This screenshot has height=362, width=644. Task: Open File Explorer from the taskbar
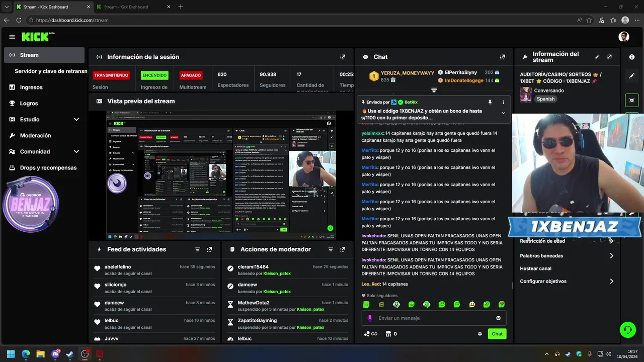tap(40, 354)
